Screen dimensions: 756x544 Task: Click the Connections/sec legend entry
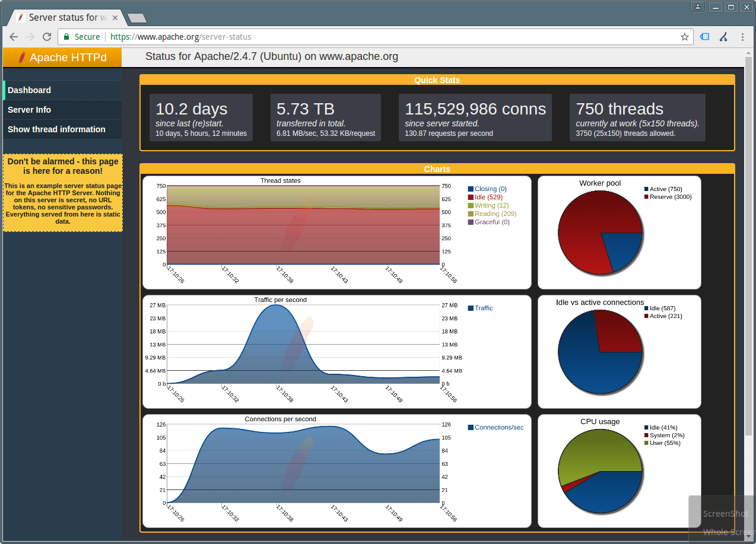pyautogui.click(x=496, y=428)
